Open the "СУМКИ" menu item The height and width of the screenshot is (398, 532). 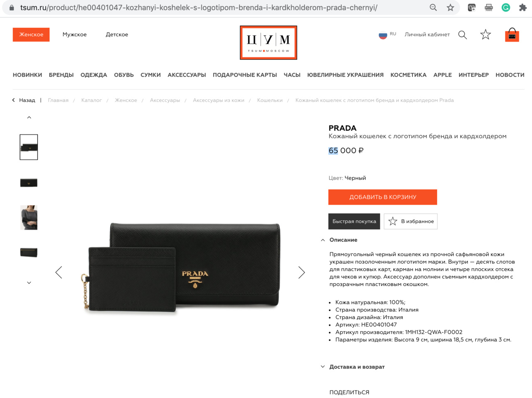[x=150, y=75]
